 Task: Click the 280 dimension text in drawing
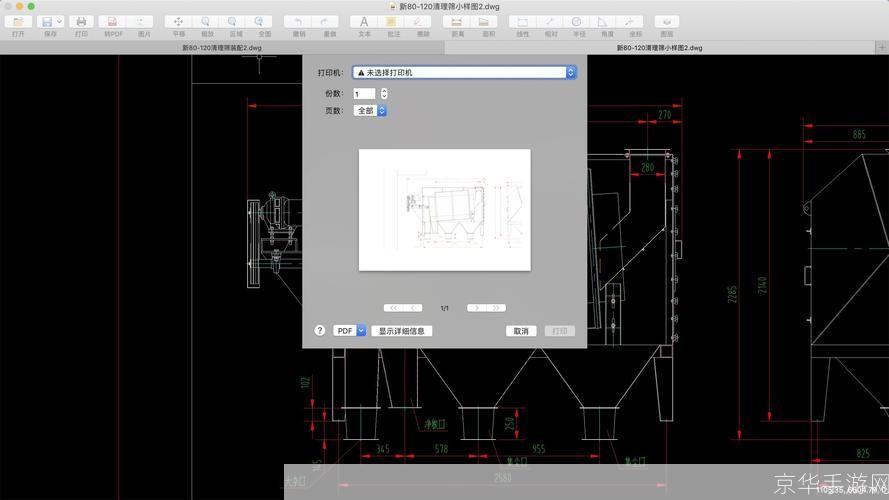click(x=647, y=167)
